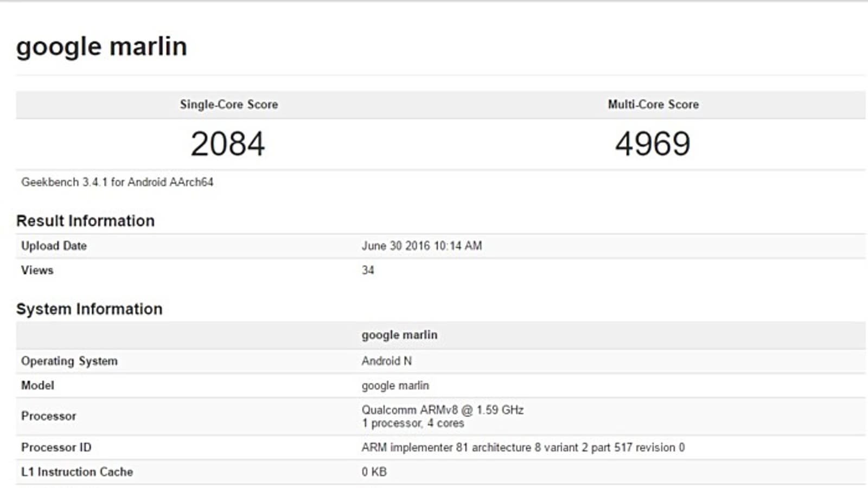
Task: Click the June 30 2016 upload date value
Action: tap(422, 246)
